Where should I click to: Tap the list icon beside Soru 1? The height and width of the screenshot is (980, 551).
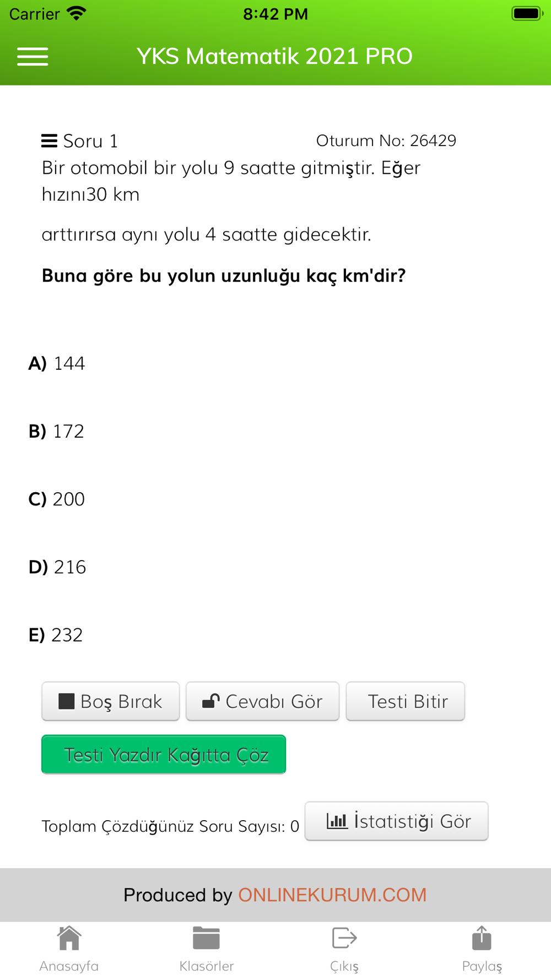(49, 141)
